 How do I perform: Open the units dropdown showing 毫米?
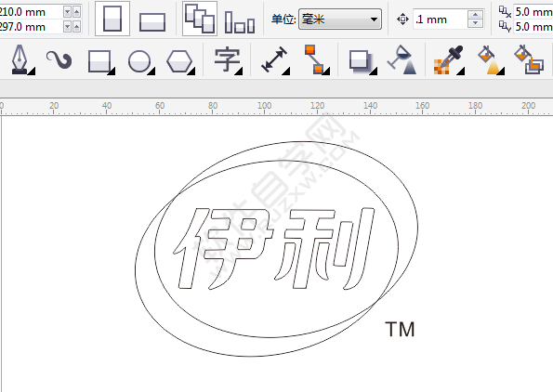(340, 19)
